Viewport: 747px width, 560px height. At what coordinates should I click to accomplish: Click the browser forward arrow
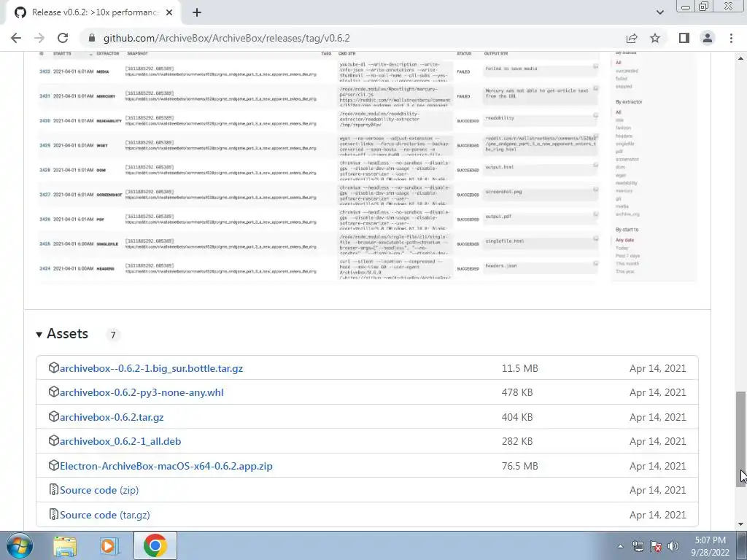pos(39,38)
